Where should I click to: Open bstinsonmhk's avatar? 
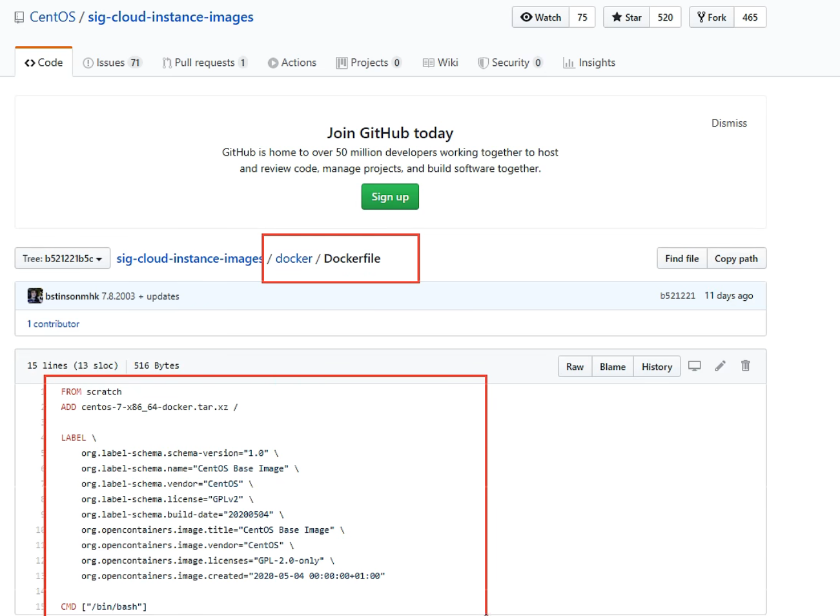coord(35,296)
